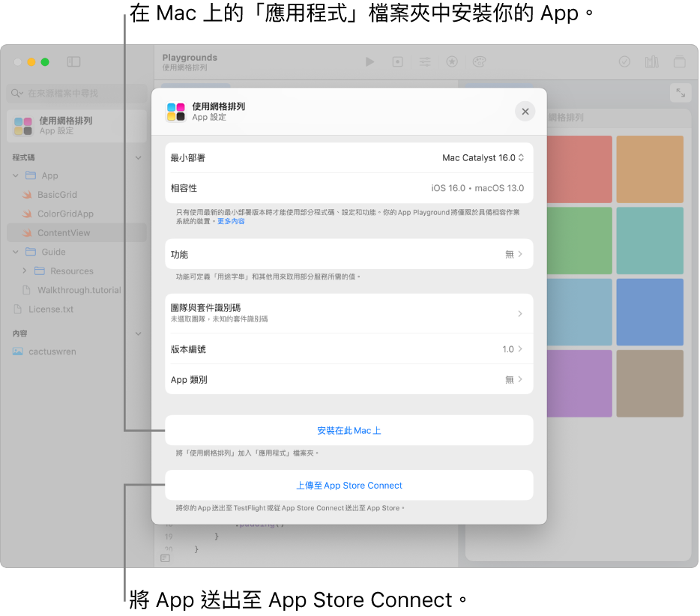
Task: Select 使用網格排列 App 設定 in sidebar
Action: [x=76, y=126]
